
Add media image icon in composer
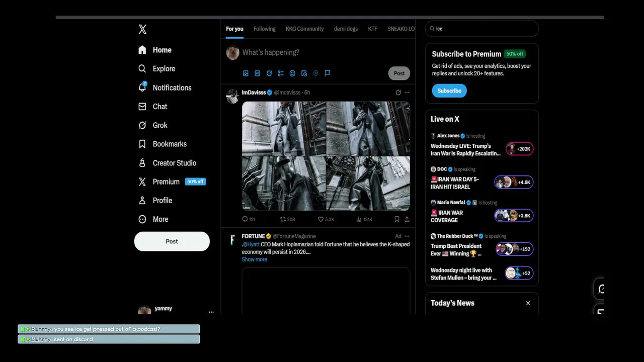246,73
